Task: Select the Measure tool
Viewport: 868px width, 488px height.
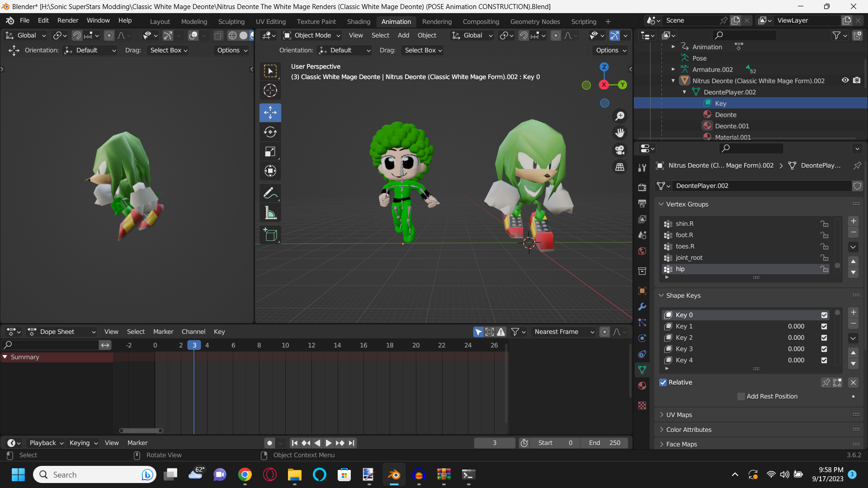Action: coord(270,213)
